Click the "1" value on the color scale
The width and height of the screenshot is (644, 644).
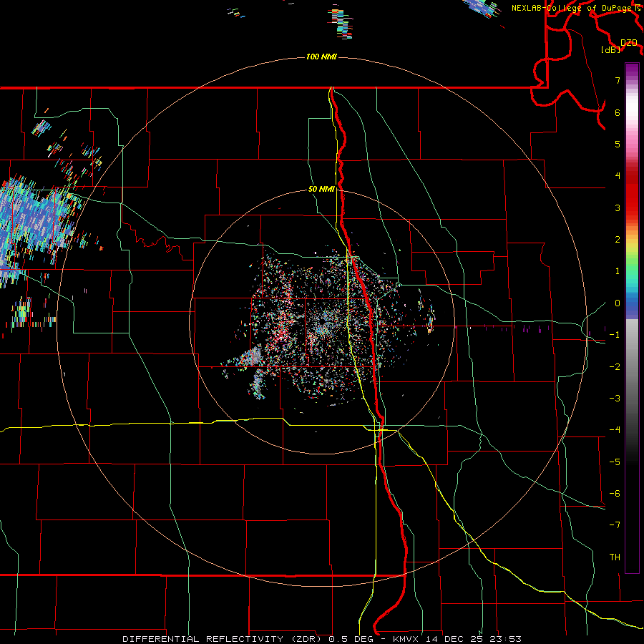(x=618, y=271)
